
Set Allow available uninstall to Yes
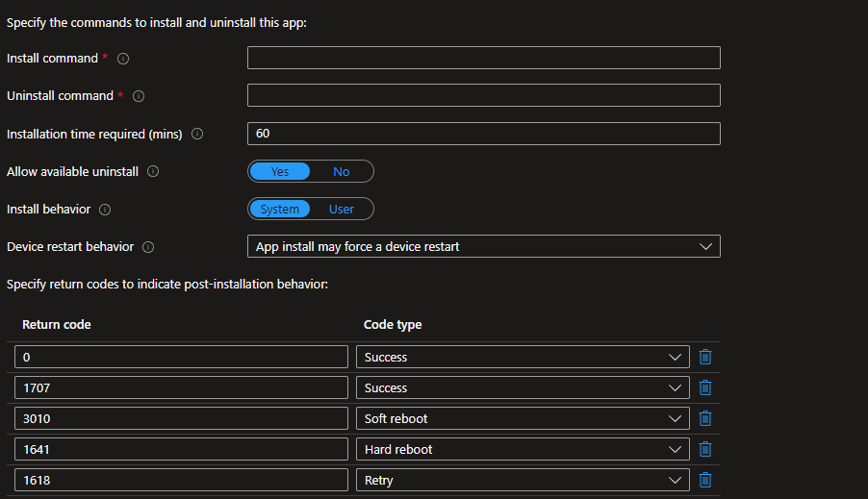pyautogui.click(x=280, y=171)
